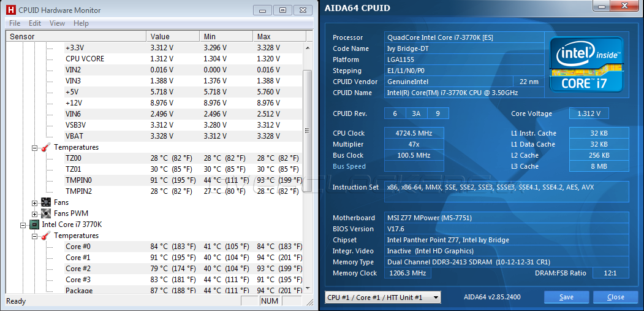Click the Min column header
Viewport: 644px width, 311px height.
pyautogui.click(x=226, y=37)
